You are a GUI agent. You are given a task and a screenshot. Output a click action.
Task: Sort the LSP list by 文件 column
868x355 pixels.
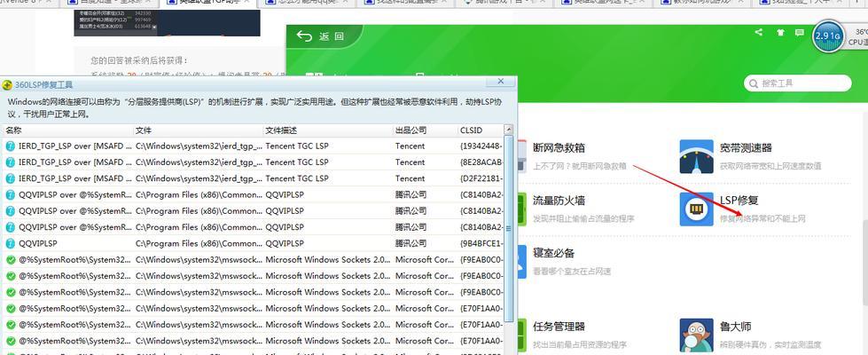199,130
